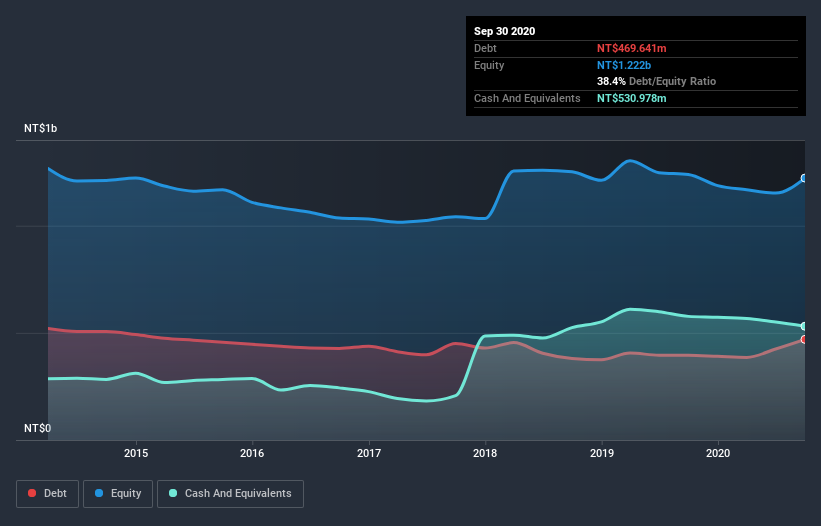Click the tooltip's Debt row label
This screenshot has height=526, width=821.
coord(485,48)
